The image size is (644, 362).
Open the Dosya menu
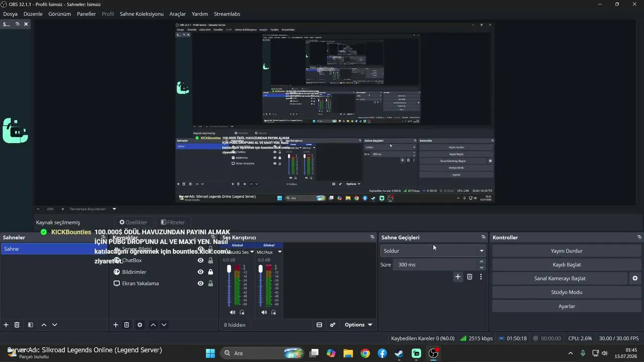pyautogui.click(x=10, y=14)
